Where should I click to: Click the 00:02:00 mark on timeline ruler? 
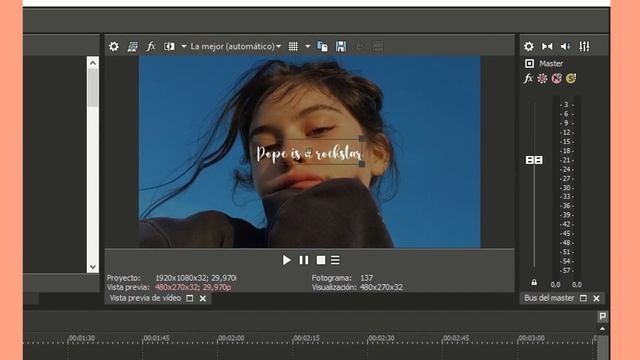231,338
